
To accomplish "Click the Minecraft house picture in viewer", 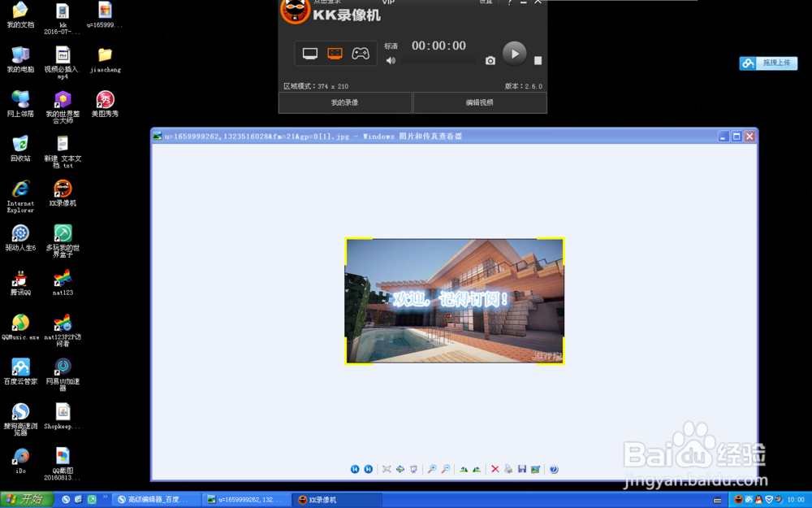I will (455, 302).
